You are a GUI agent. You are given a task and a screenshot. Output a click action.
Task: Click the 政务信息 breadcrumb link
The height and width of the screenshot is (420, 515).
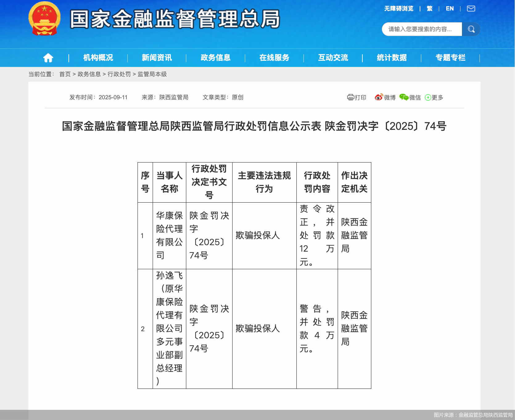pos(89,74)
